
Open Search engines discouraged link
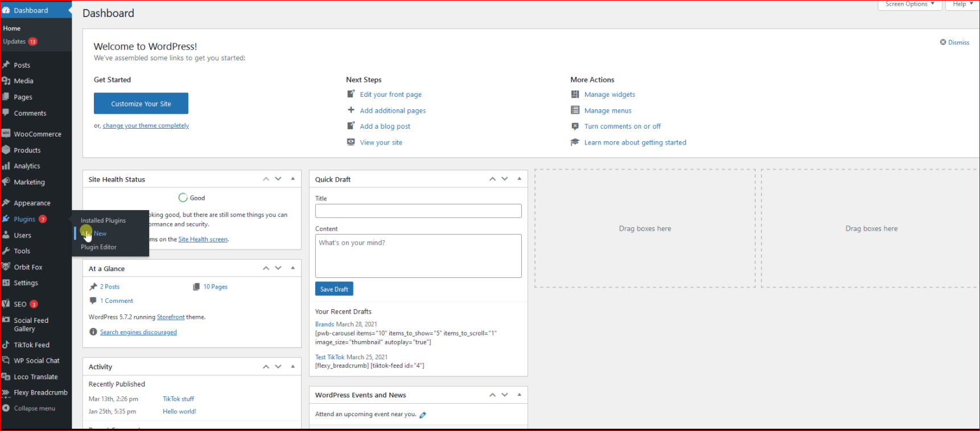pos(138,333)
